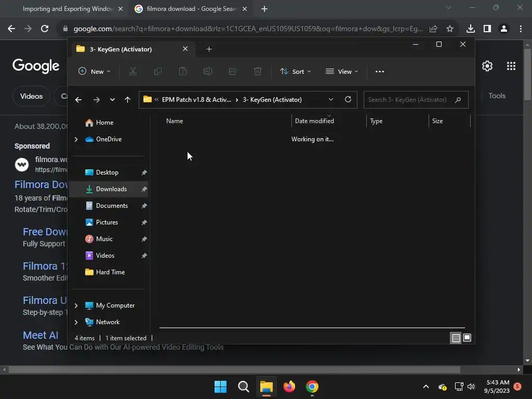Click the Chrome horizontal scrollbar at bottom
This screenshot has height=399, width=532.
coord(234,369)
